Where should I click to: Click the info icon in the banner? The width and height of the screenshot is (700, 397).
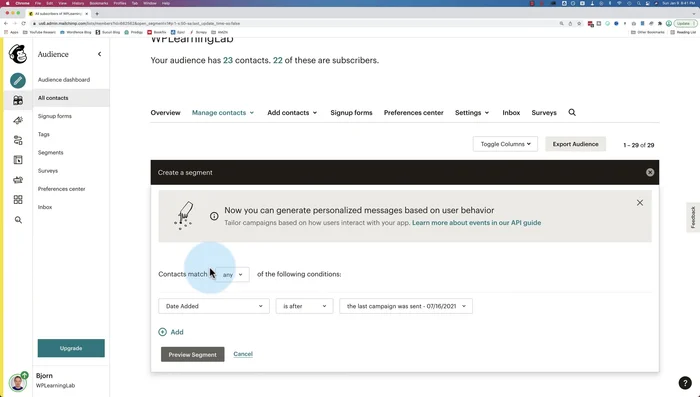tap(214, 216)
